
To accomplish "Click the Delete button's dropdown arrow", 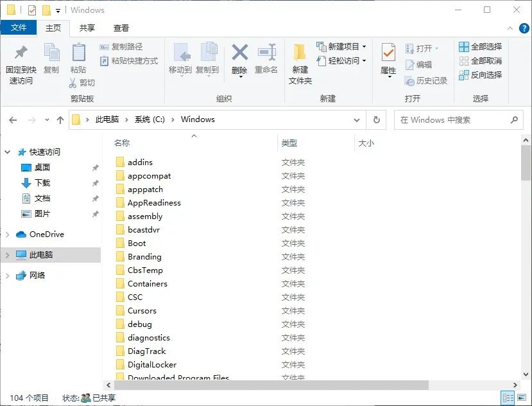I will pyautogui.click(x=241, y=77).
